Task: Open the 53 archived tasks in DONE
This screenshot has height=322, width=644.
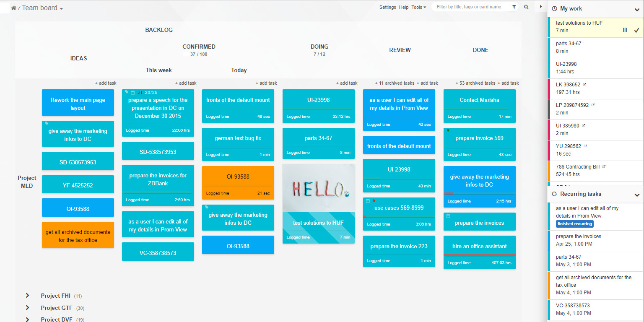Action: click(475, 83)
